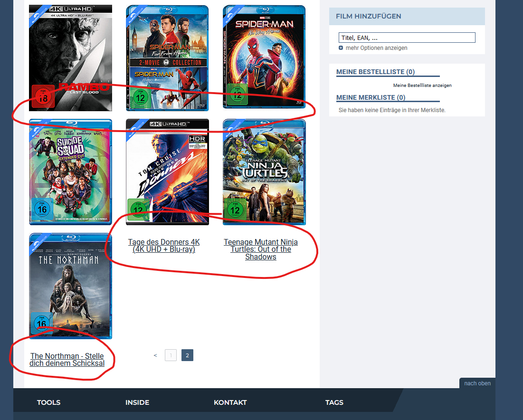Click the FILM HINZUFÜGEN panel header
Screen dimensions: 523x420
click(407, 16)
